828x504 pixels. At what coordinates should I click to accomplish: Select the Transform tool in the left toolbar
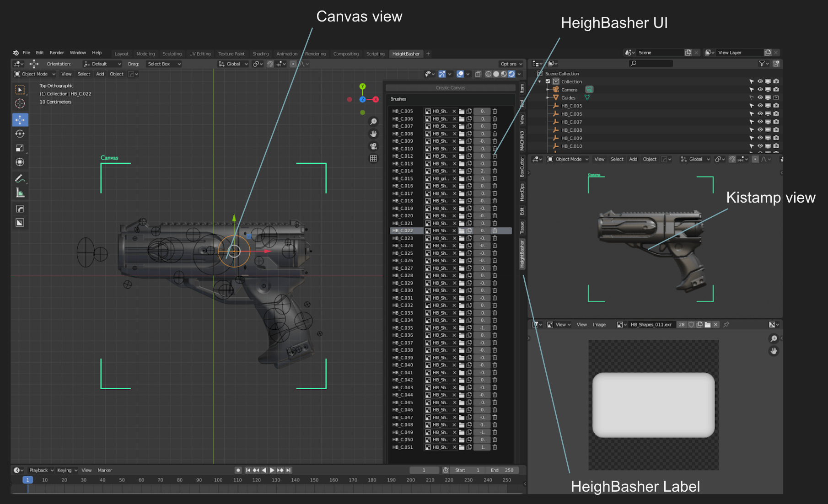[x=20, y=162]
